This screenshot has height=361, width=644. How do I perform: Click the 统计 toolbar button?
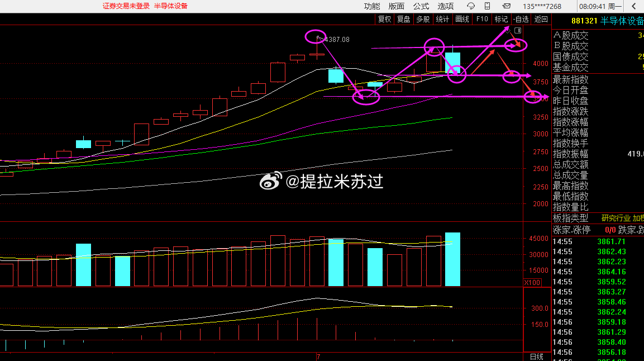point(442,20)
